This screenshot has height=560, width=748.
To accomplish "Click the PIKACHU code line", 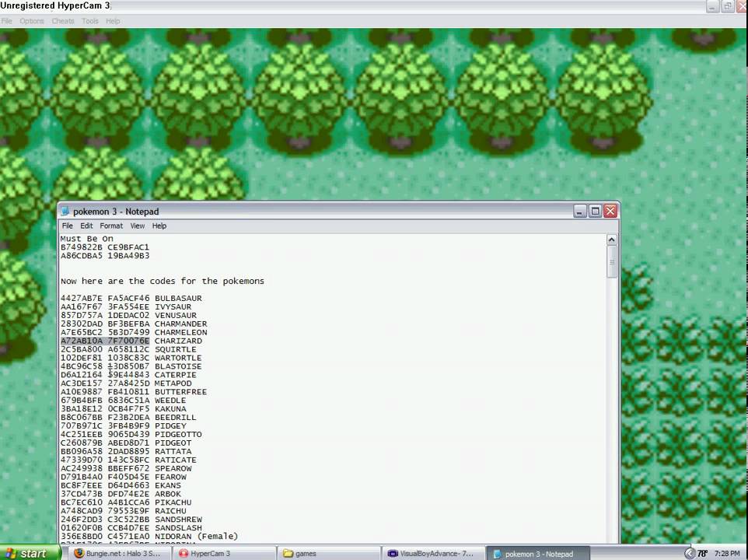I will pos(126,502).
